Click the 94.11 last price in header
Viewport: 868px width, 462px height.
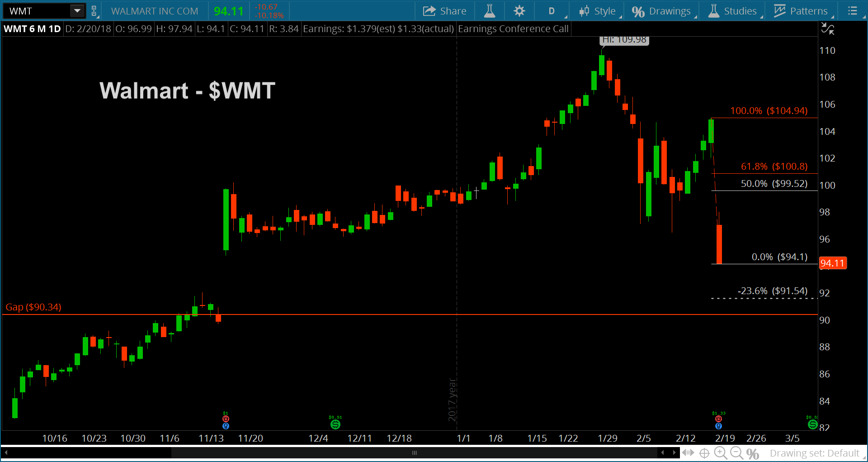click(229, 11)
